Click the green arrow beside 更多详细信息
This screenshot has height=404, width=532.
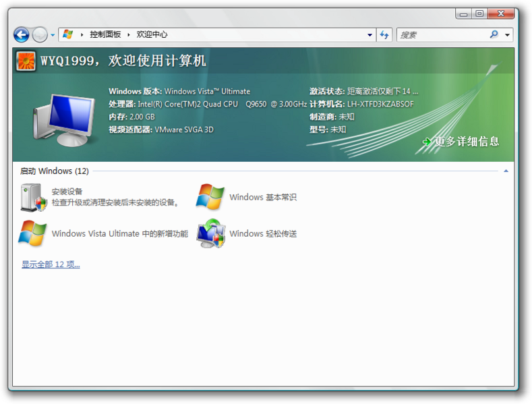pyautogui.click(x=427, y=142)
